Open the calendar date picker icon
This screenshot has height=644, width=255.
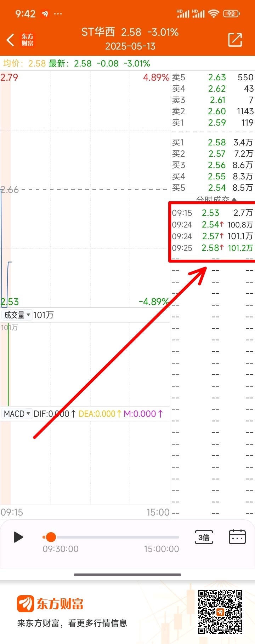237,537
